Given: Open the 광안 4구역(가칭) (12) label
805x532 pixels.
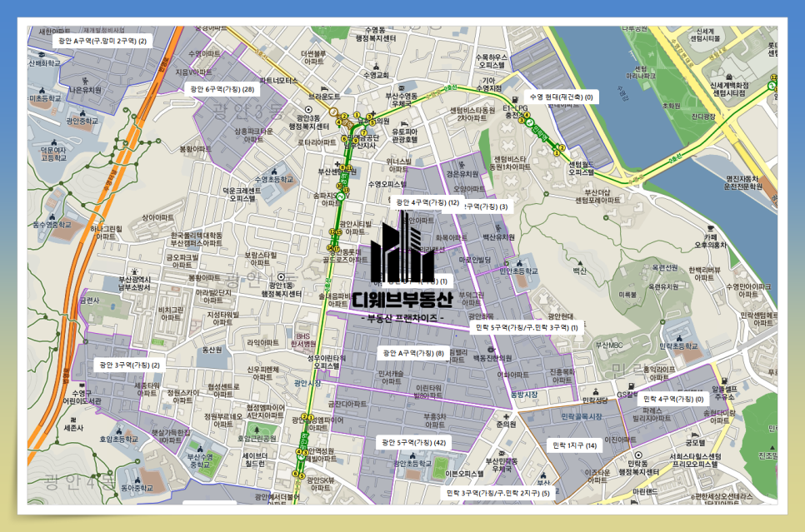Looking at the screenshot, I should pyautogui.click(x=427, y=202).
